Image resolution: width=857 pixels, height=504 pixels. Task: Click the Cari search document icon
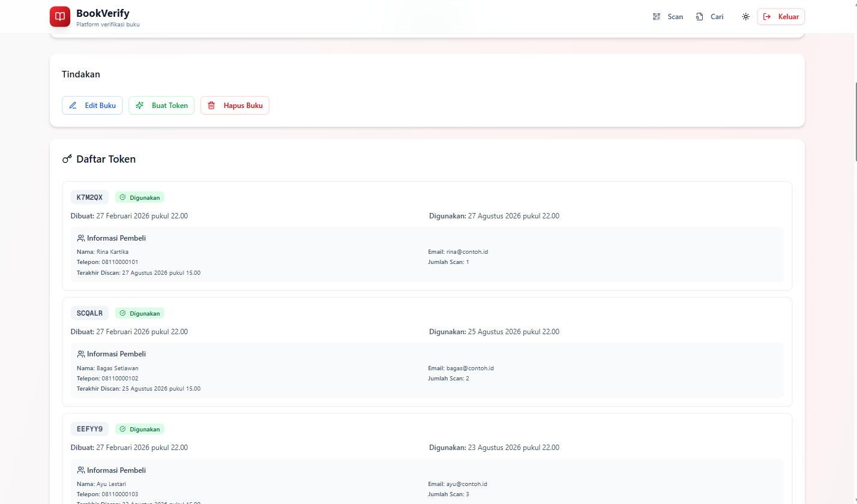(699, 17)
